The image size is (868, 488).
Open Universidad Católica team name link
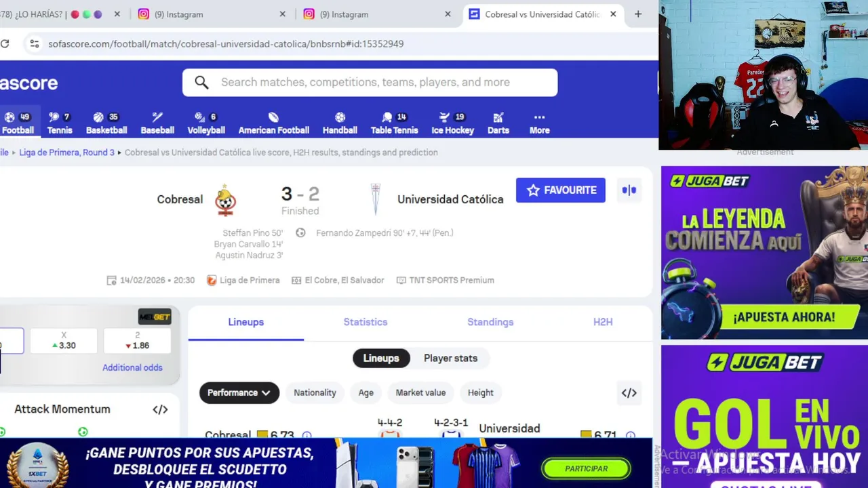[x=450, y=199]
